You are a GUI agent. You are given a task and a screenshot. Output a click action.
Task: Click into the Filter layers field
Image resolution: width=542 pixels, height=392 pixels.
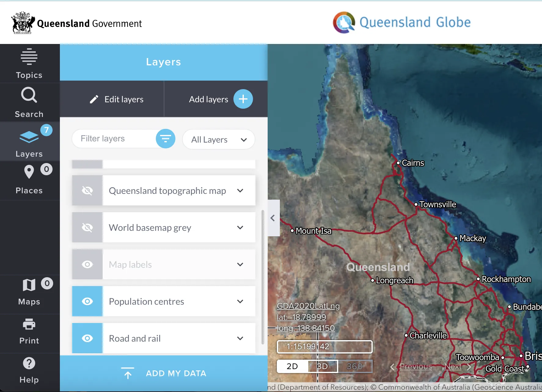(115, 139)
